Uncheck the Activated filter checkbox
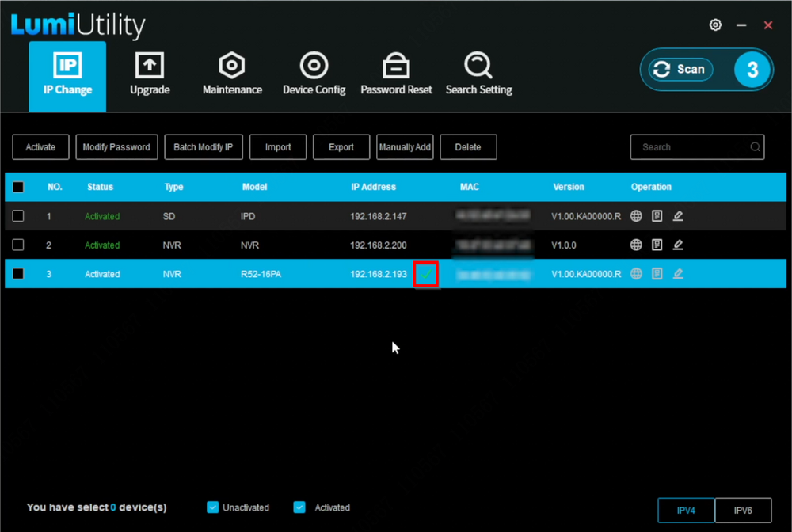 [x=299, y=507]
